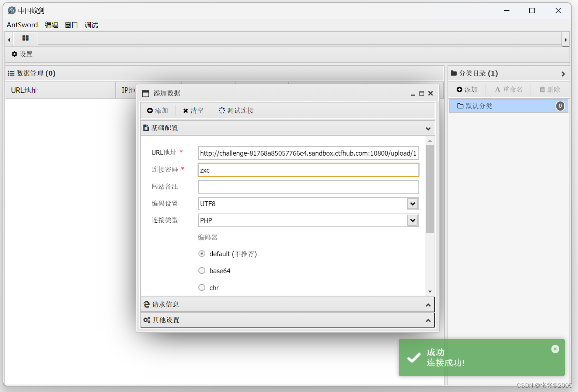Expand the 其他设置 section

[428, 320]
